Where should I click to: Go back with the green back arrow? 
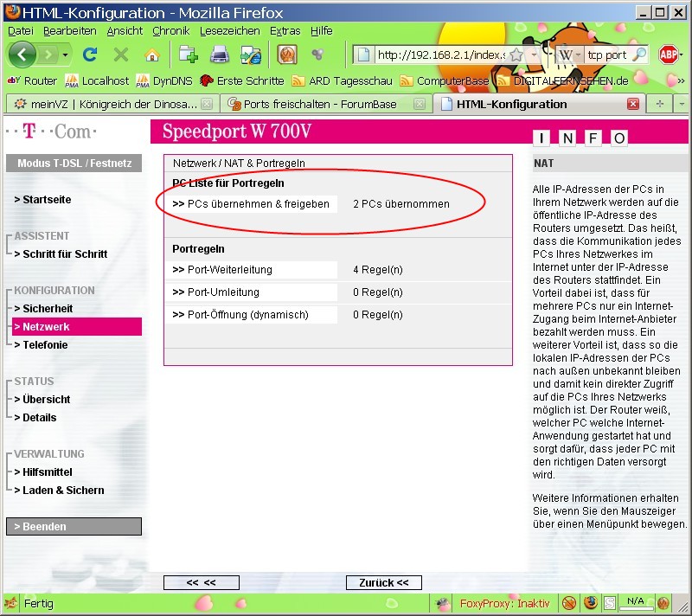click(x=21, y=55)
